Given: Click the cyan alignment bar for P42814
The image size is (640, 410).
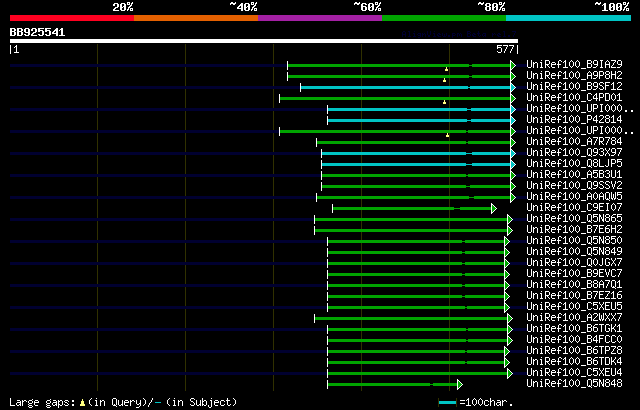Looking at the screenshot, I should (x=419, y=120).
